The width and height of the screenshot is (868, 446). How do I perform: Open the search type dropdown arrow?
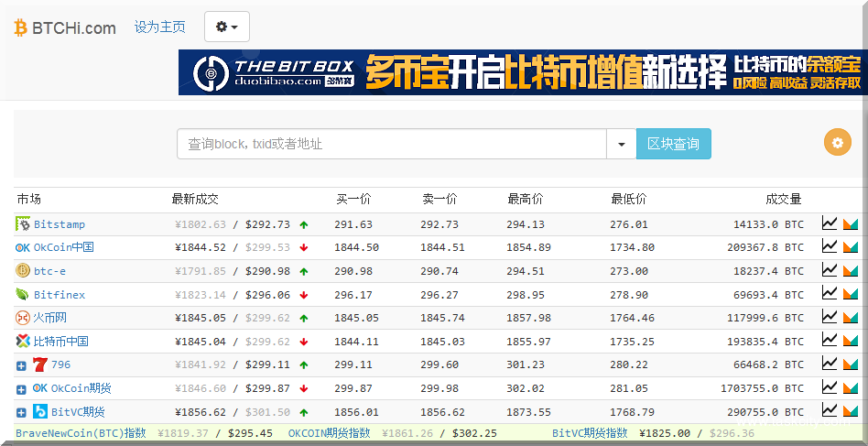coord(622,144)
